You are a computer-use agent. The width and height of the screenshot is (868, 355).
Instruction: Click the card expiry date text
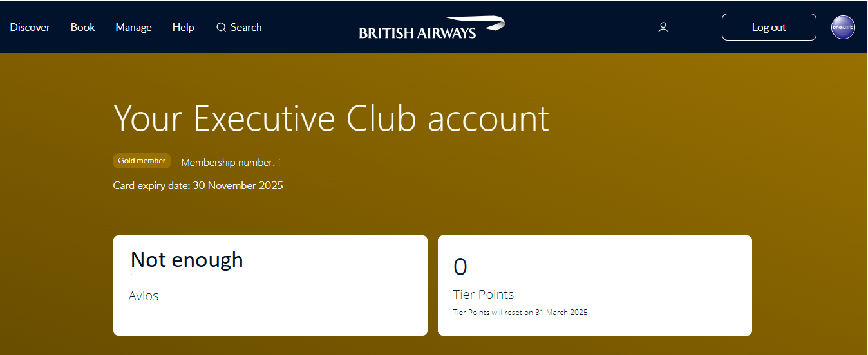click(198, 185)
